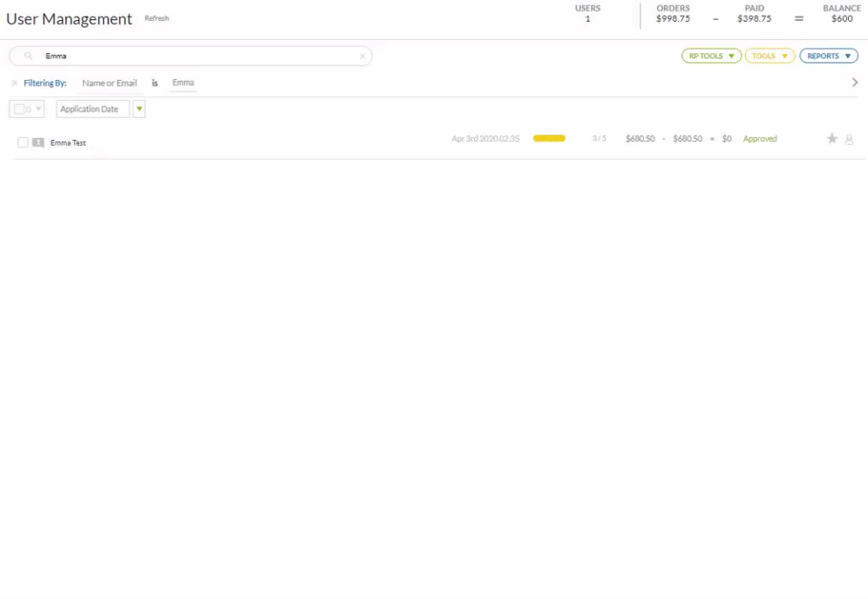Open the RP Tools menu

711,56
